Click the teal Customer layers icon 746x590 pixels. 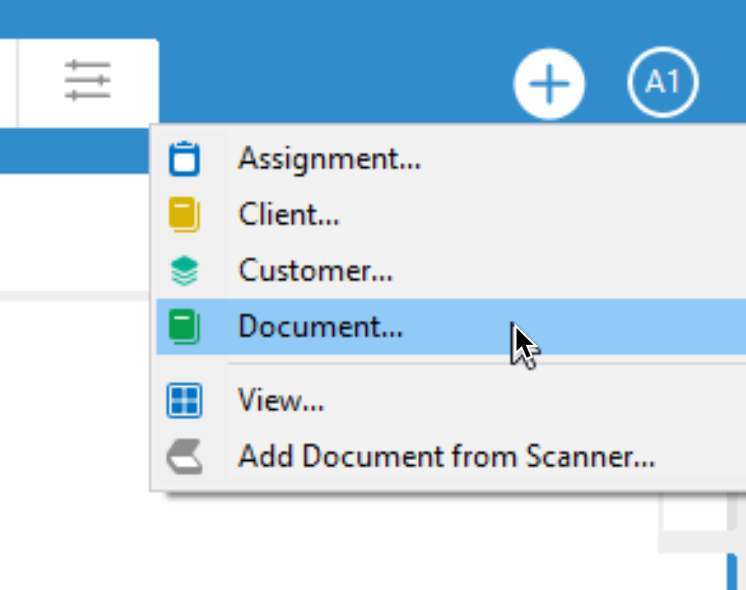[184, 271]
